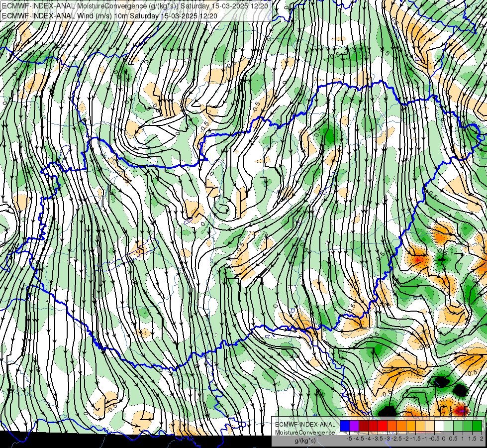Pick the legend swatch between -3.5 and -3
This screenshot has width=487, height=448.
(x=383, y=426)
